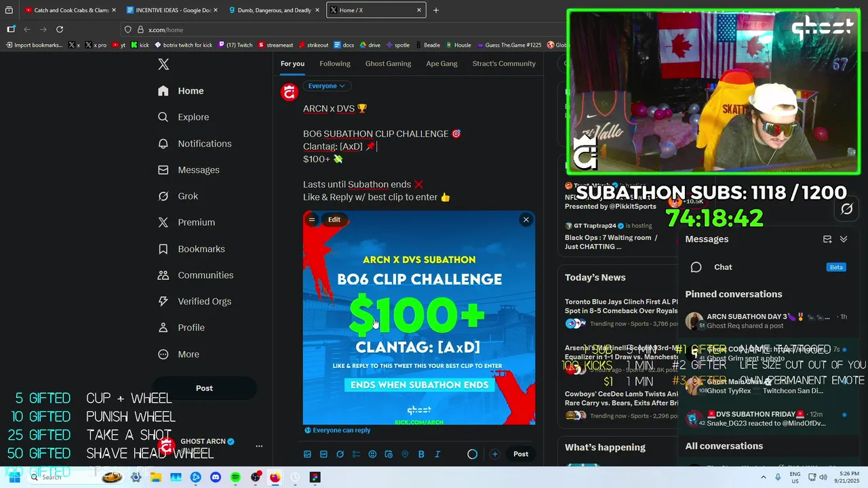Open Bookmarks in sidebar

(x=191, y=249)
